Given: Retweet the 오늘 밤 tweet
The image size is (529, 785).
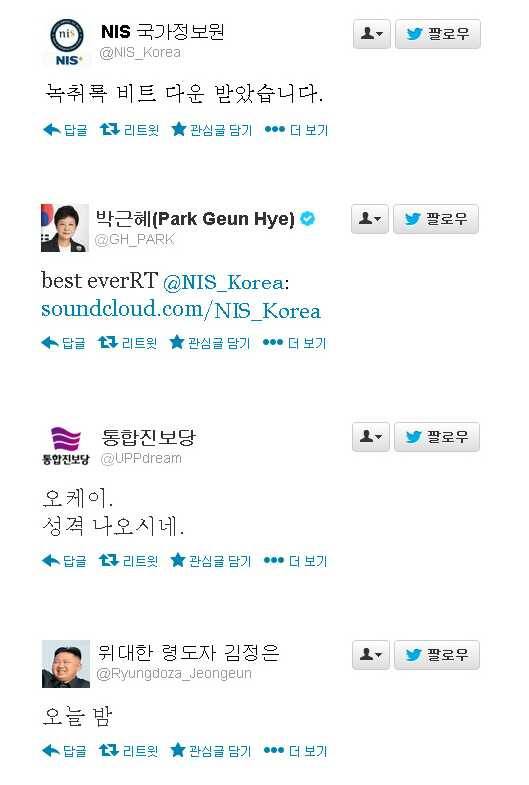Looking at the screenshot, I should (x=128, y=751).
